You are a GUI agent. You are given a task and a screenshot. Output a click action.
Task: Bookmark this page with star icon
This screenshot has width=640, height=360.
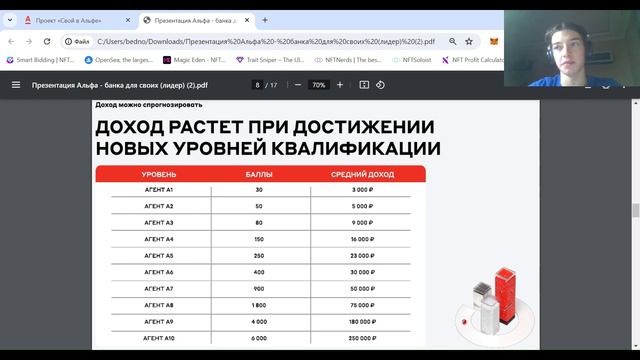click(x=469, y=42)
